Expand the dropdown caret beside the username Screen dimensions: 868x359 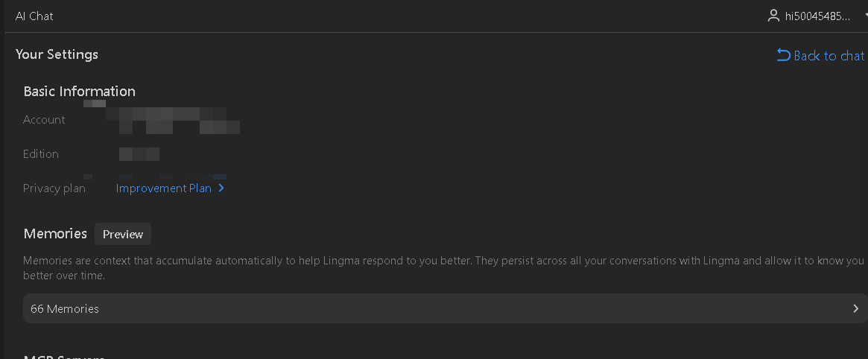pos(865,16)
